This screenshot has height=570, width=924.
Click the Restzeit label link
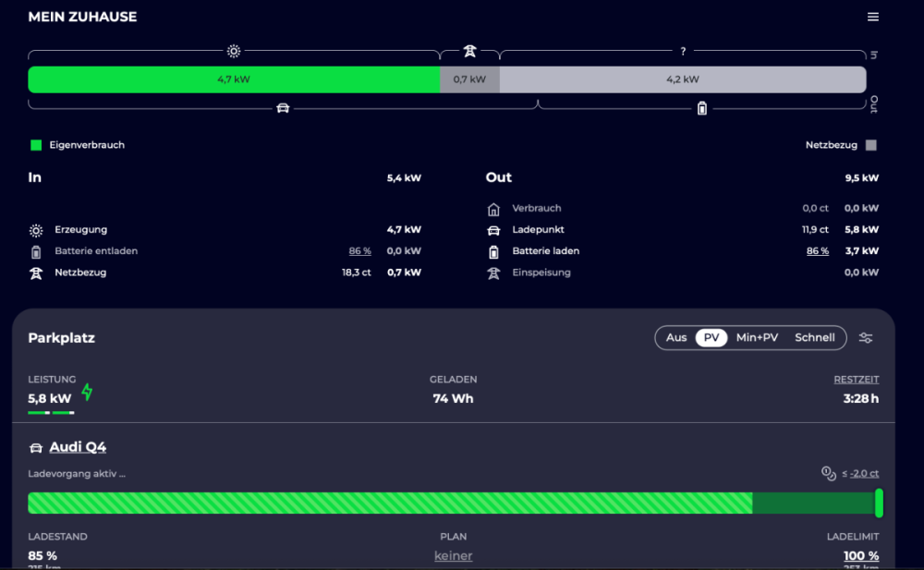pyautogui.click(x=856, y=380)
